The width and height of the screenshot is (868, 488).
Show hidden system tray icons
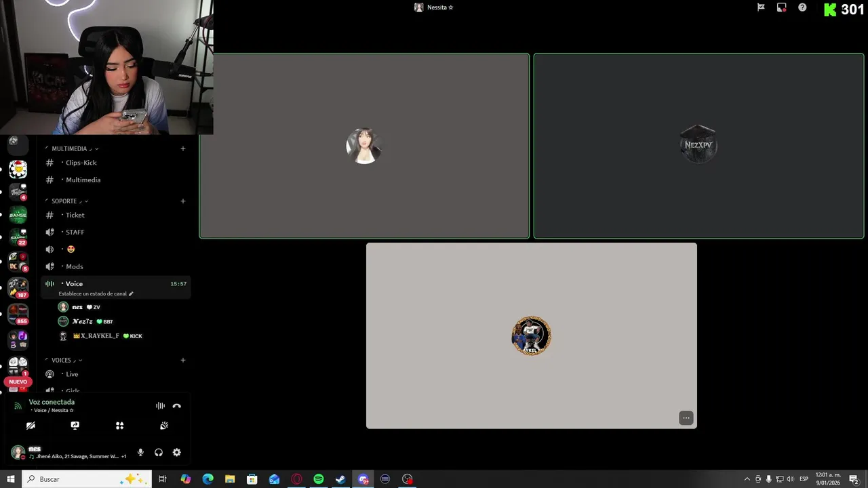tap(747, 479)
